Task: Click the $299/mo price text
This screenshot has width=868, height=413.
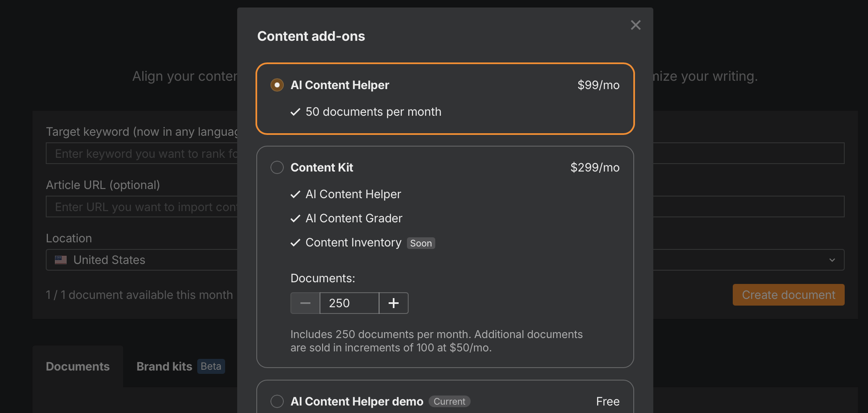Action: tap(595, 167)
